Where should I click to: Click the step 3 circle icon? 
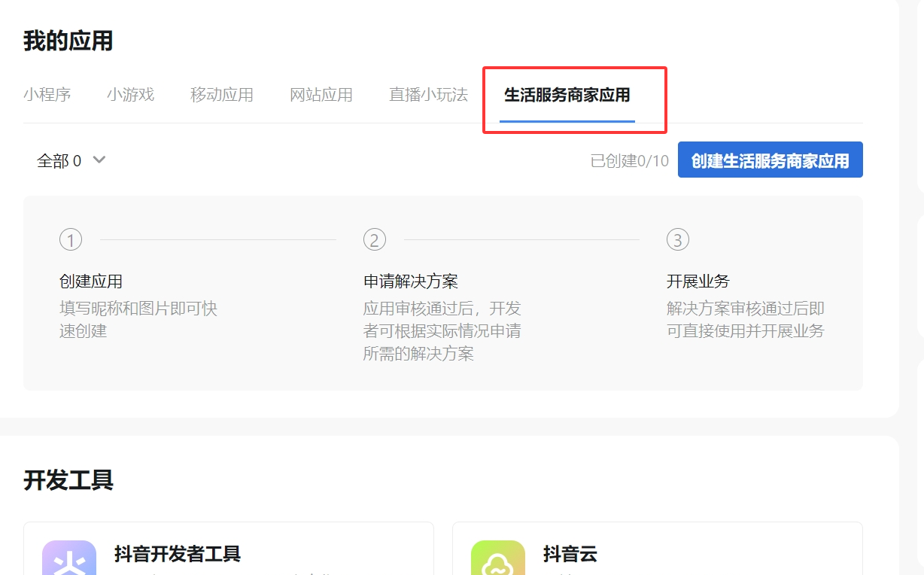(678, 240)
